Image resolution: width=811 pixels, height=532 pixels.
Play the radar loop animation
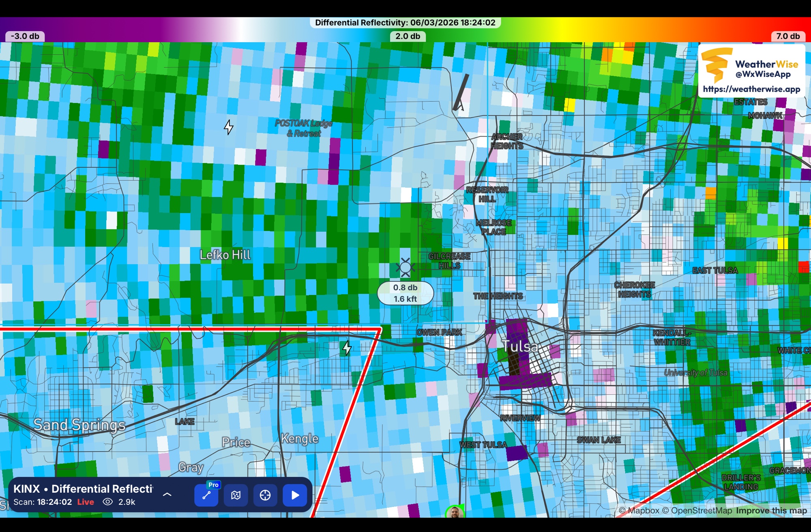click(x=295, y=495)
